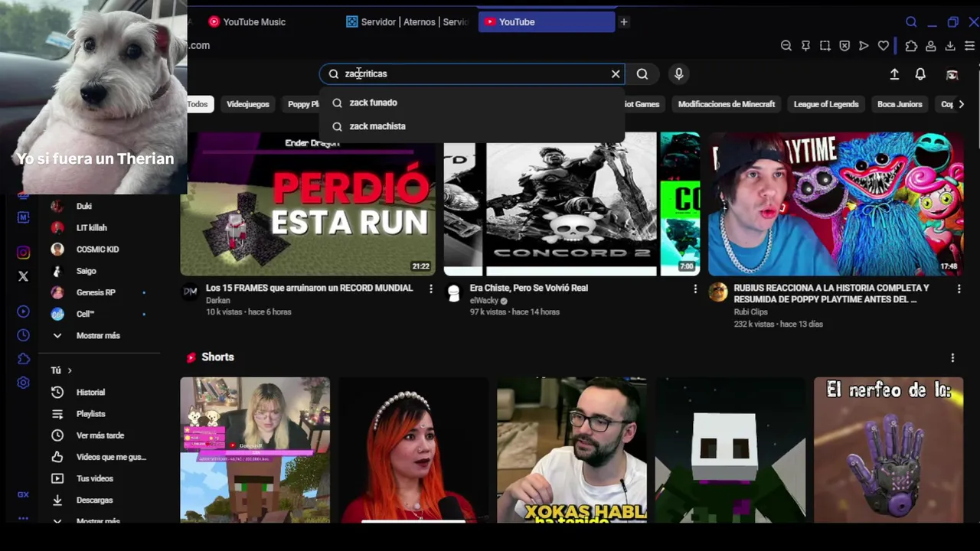980x551 pixels.
Task: Open the Concord 2 video thumbnail
Action: (571, 204)
